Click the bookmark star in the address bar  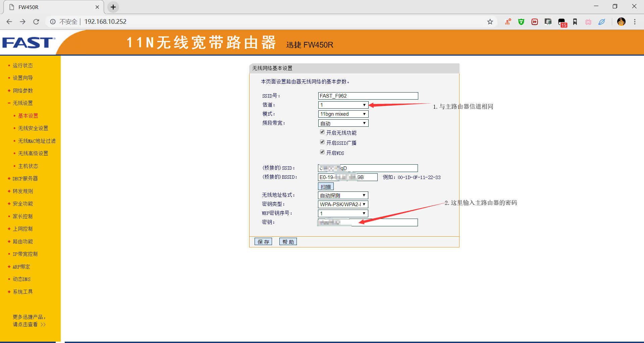coord(490,21)
